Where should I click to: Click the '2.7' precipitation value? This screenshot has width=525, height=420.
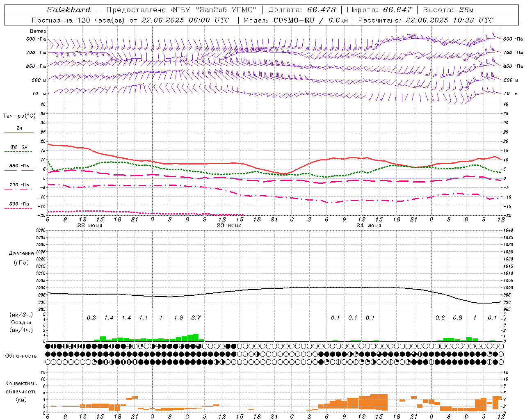(x=196, y=317)
